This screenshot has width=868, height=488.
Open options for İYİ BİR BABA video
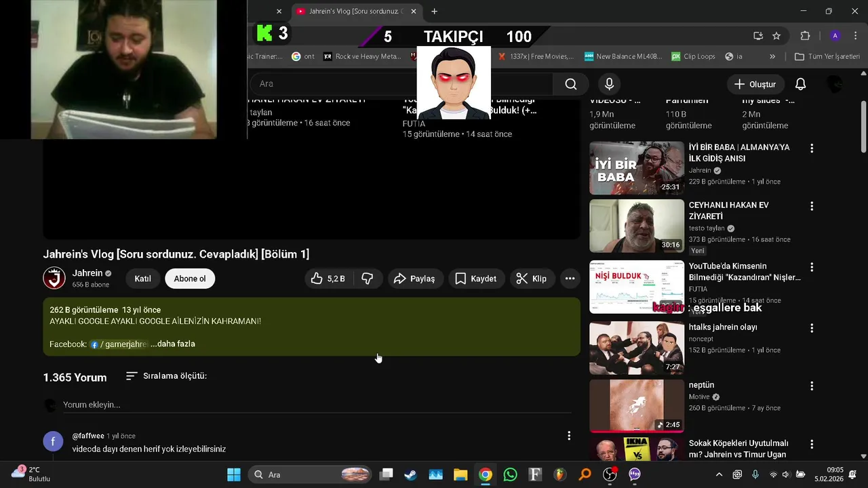coord(812,148)
